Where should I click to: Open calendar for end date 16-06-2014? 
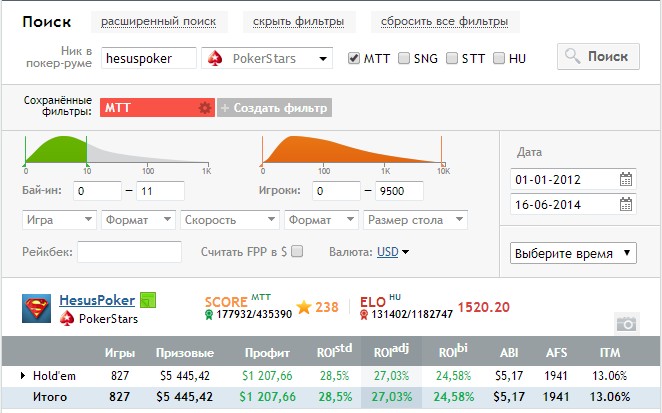point(626,205)
